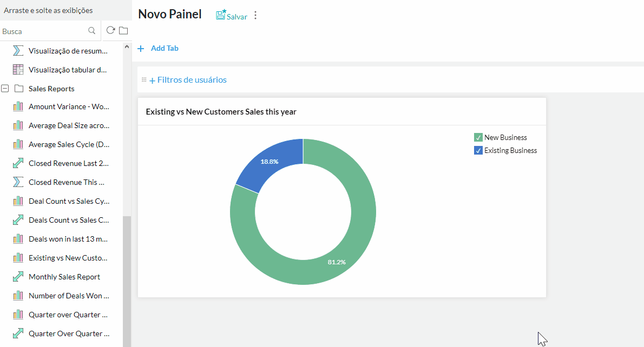Click the Existing Business legend label

point(510,151)
